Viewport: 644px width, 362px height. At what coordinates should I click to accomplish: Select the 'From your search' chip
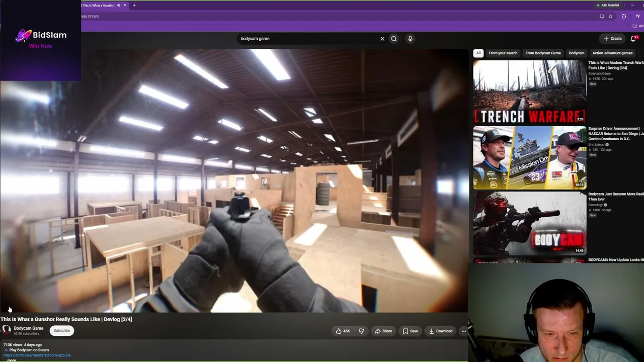(x=503, y=53)
